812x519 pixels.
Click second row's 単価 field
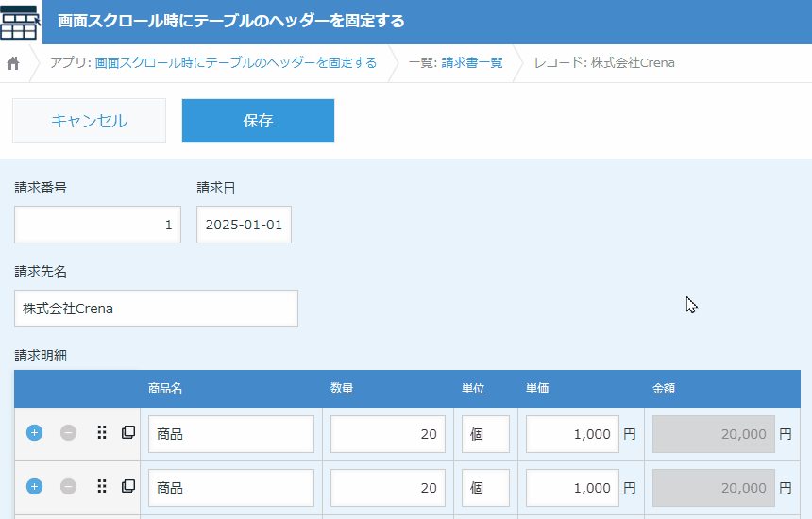572,488
